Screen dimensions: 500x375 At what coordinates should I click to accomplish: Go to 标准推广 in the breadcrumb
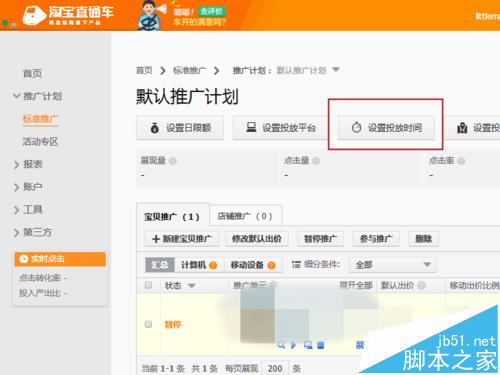189,70
